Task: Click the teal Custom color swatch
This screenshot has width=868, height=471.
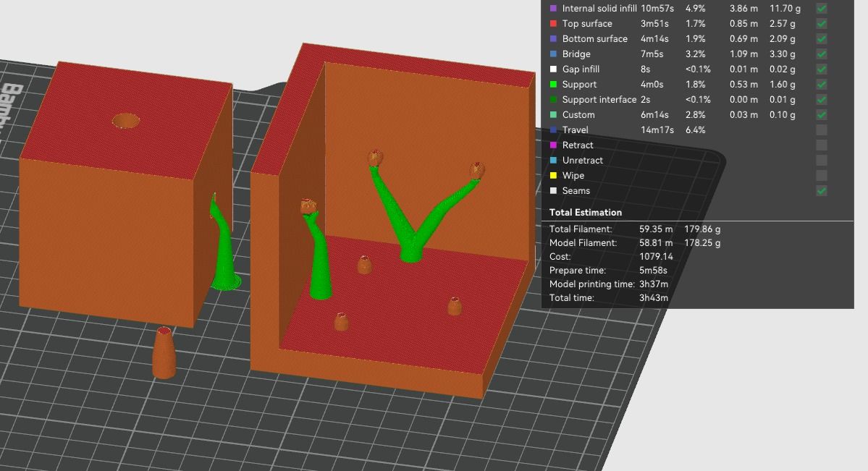Action: tap(553, 114)
